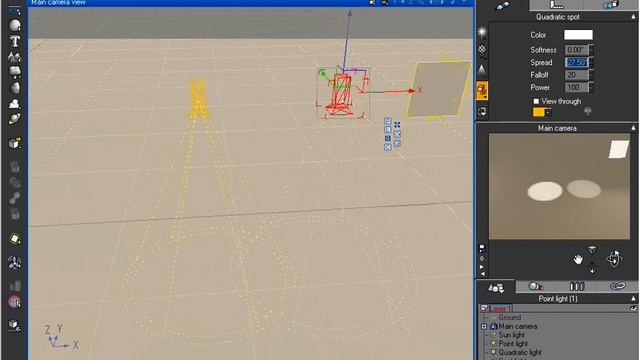Image resolution: width=640 pixels, height=360 pixels.
Task: Select the Text tool
Action: tap(15, 41)
